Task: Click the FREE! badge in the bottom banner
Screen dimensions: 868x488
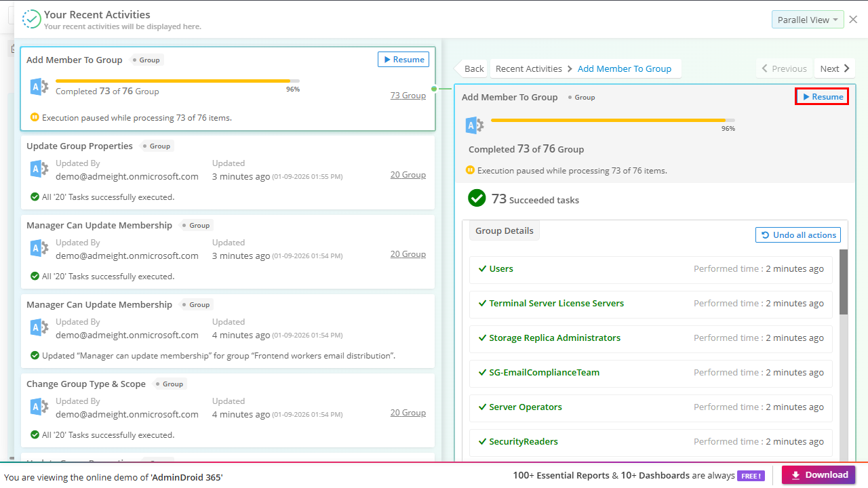Action: click(x=751, y=476)
